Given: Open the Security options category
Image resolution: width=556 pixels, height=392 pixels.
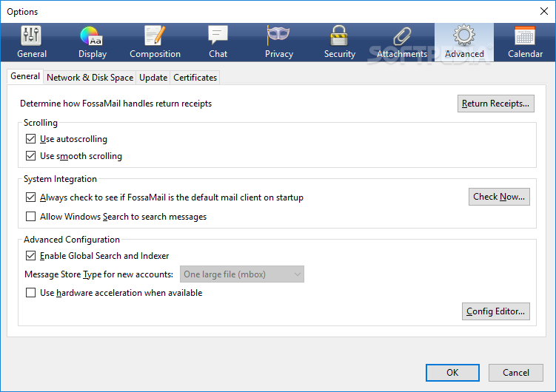Looking at the screenshot, I should tap(339, 42).
